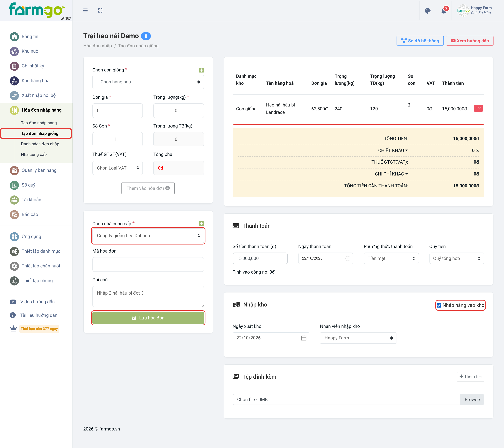Open Video hướng dẫn in sidebar
Viewport: 504px width, 448px height.
[x=37, y=302]
